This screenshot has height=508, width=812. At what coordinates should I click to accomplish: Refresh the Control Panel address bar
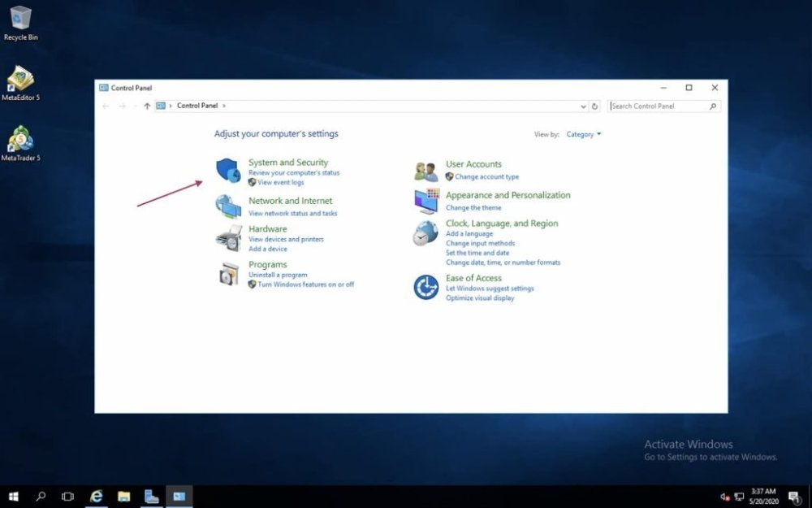coord(594,106)
